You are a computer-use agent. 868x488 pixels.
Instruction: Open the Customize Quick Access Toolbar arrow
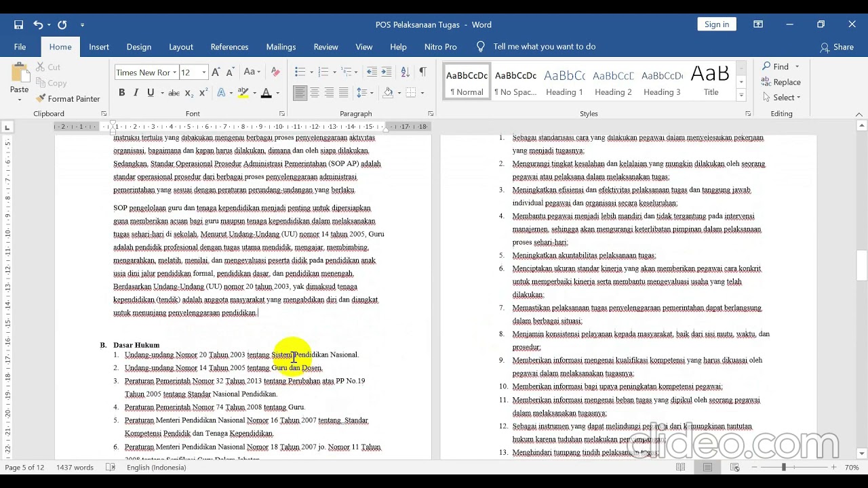[83, 24]
